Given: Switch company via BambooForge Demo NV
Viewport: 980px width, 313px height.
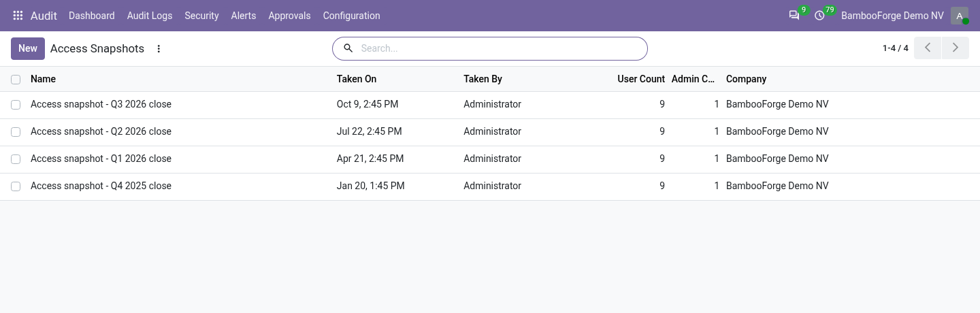Looking at the screenshot, I should click(892, 16).
